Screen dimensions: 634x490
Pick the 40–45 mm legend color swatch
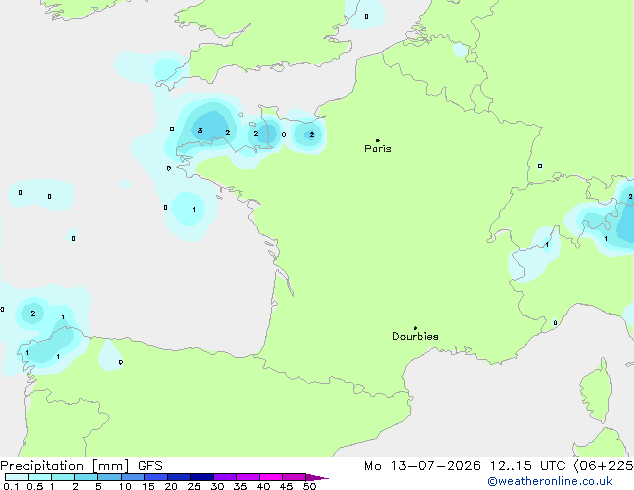(271, 477)
